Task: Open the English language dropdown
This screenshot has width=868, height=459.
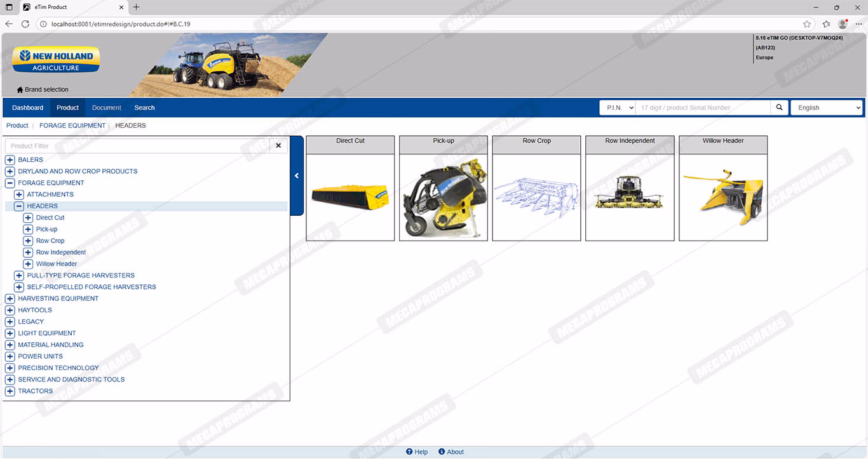Action: tap(826, 108)
